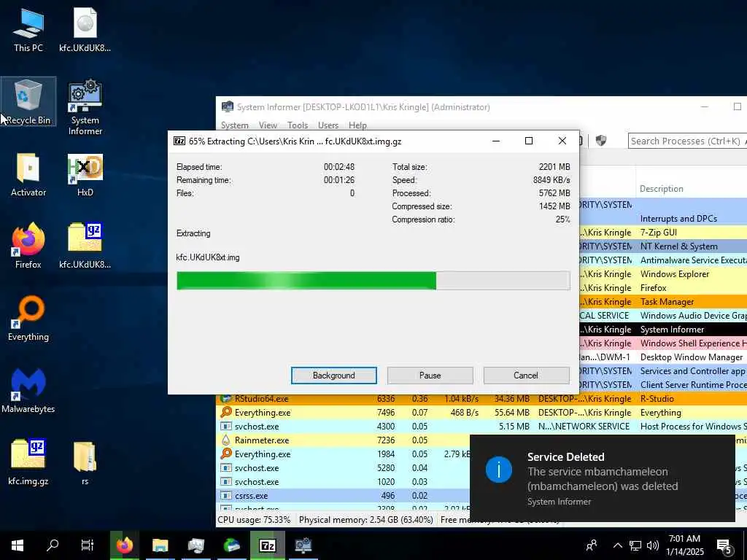Open the taskbar clock showing 7:01 AM
This screenshot has height=560, width=747.
tap(684, 545)
